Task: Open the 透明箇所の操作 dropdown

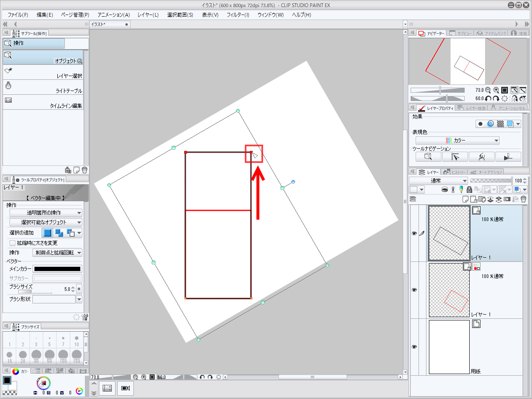Action: [x=45, y=213]
